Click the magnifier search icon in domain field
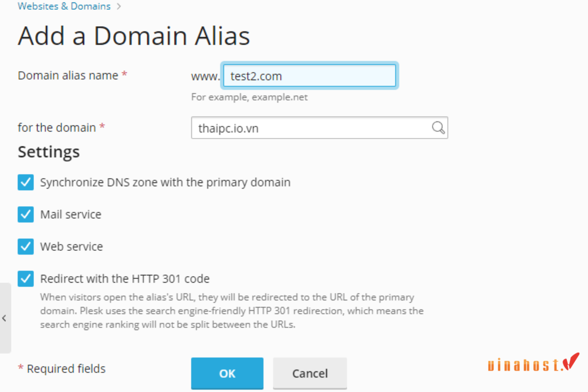The width and height of the screenshot is (588, 392). pos(438,128)
